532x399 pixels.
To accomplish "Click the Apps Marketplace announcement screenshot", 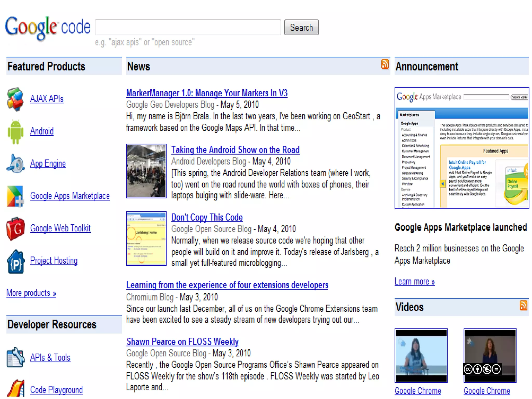I will click(x=462, y=148).
